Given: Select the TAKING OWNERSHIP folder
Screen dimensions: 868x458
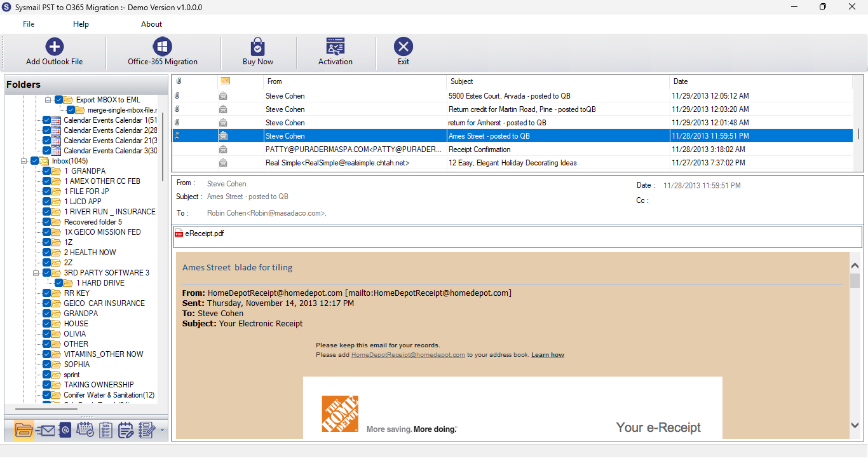Looking at the screenshot, I should [x=98, y=385].
